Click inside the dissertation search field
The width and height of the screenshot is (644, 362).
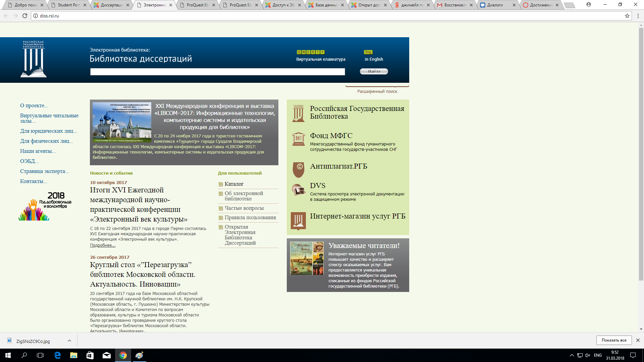coord(217,72)
